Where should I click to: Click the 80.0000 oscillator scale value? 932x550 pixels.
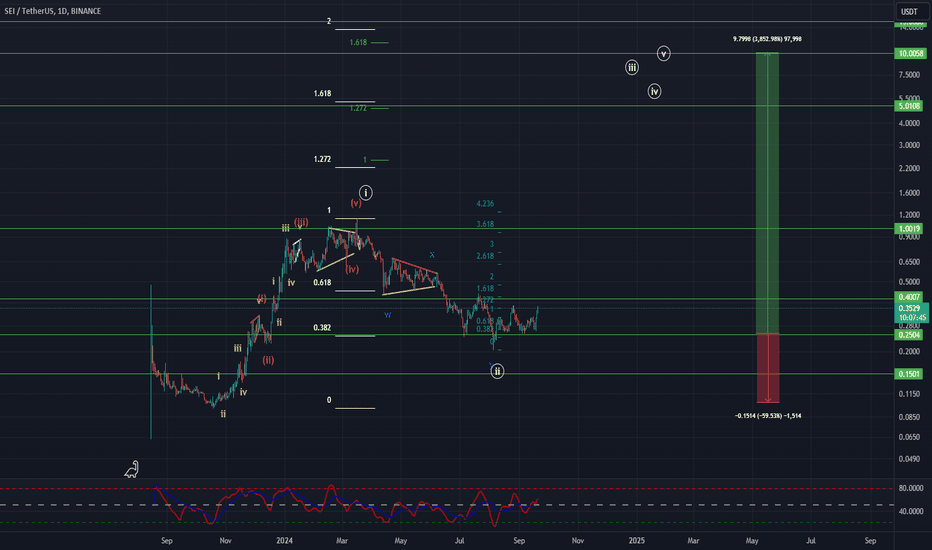(x=911, y=488)
